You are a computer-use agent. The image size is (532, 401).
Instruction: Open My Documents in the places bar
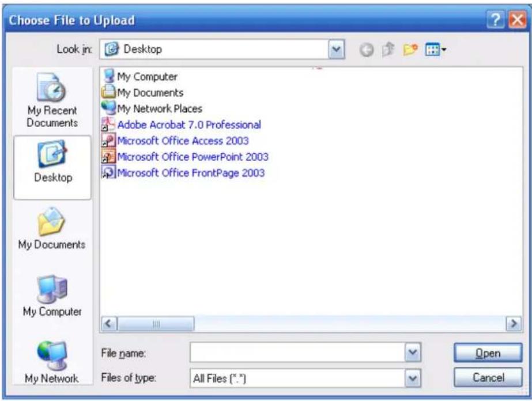pyautogui.click(x=52, y=228)
